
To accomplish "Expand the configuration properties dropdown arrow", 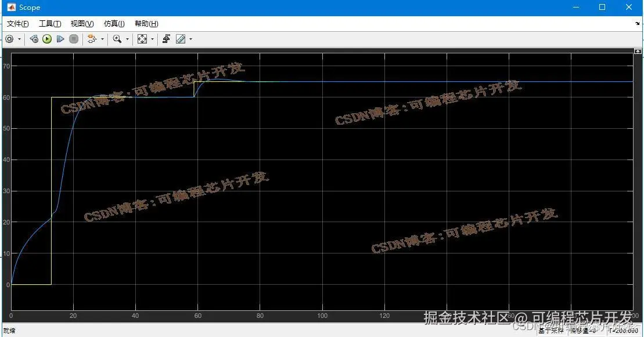I will coord(19,39).
